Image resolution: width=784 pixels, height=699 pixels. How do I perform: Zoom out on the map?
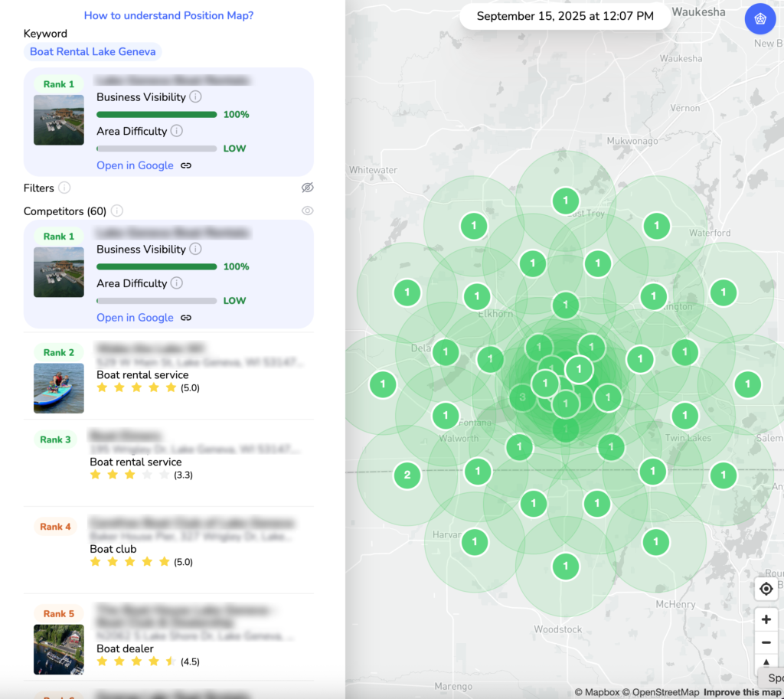tap(766, 642)
